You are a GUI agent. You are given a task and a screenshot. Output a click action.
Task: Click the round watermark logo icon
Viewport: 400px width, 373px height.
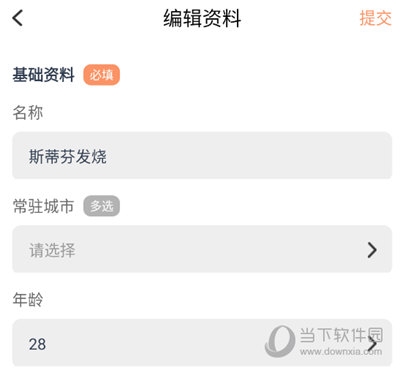[280, 341]
